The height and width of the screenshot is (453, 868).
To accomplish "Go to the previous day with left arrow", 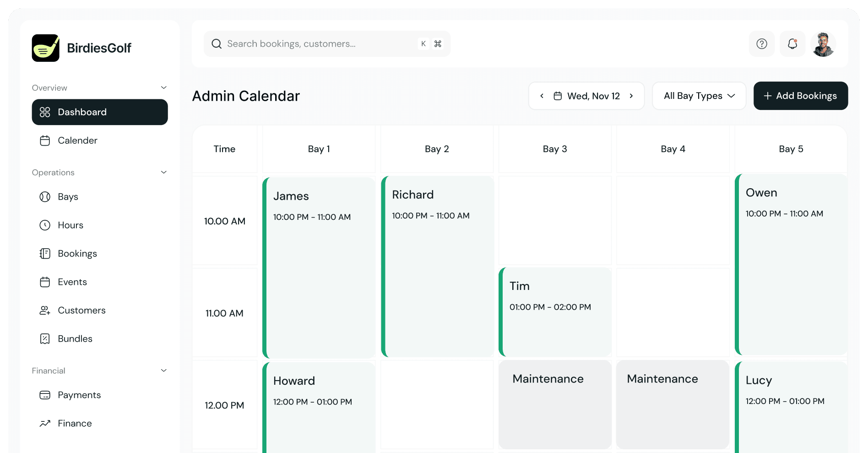I will point(542,96).
